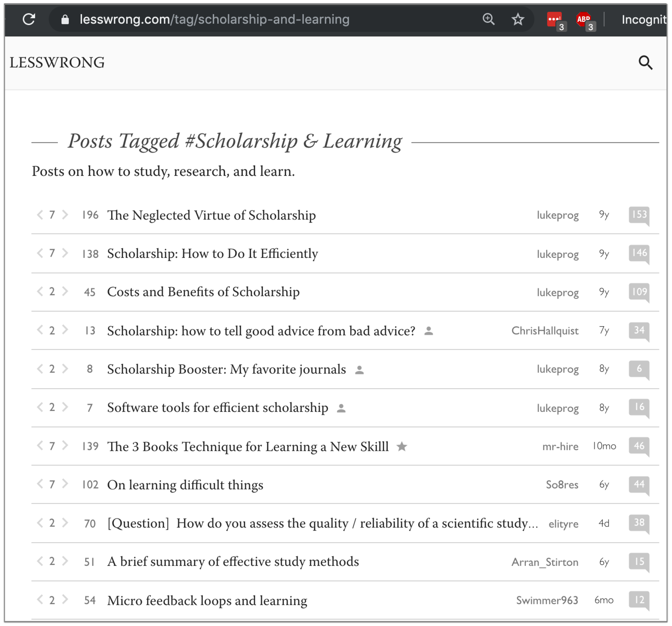The width and height of the screenshot is (672, 626).
Task: Open Costs and Benefits of Scholarship post
Action: (x=203, y=292)
